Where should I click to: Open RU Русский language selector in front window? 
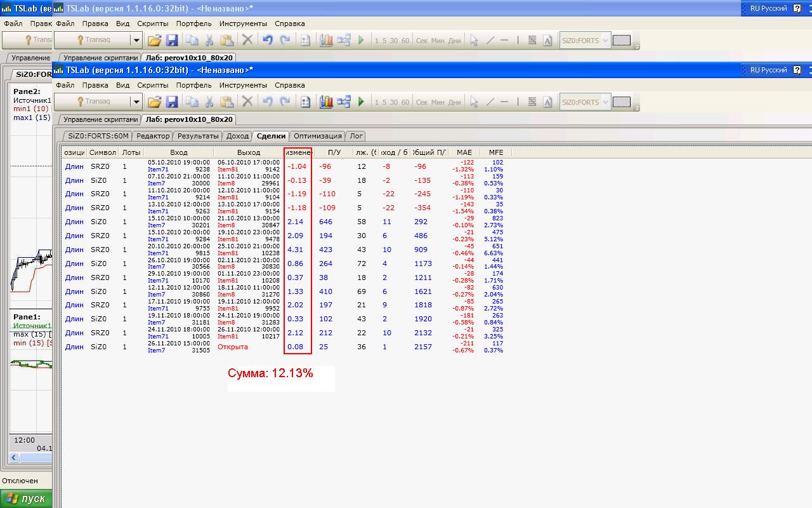click(768, 70)
